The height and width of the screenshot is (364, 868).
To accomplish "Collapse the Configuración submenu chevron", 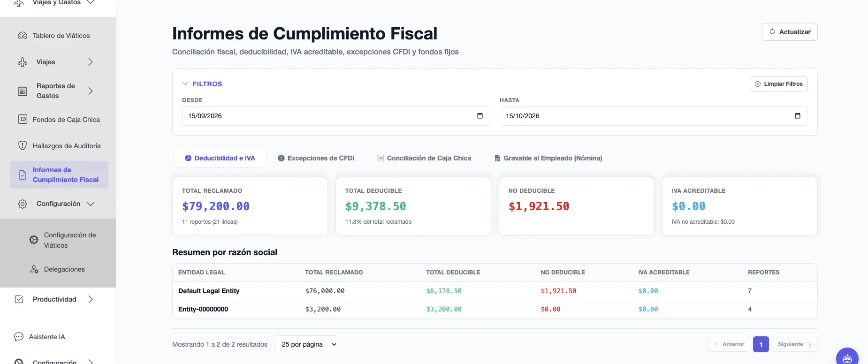I will click(x=91, y=204).
